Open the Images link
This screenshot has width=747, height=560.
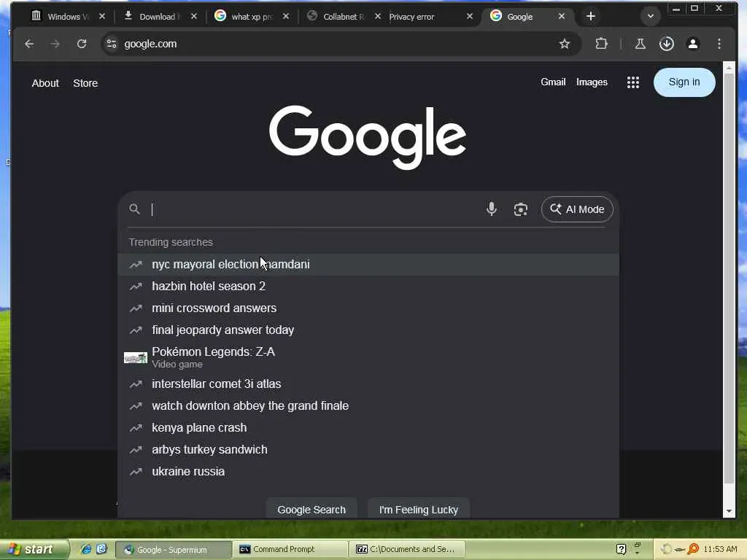tap(592, 82)
